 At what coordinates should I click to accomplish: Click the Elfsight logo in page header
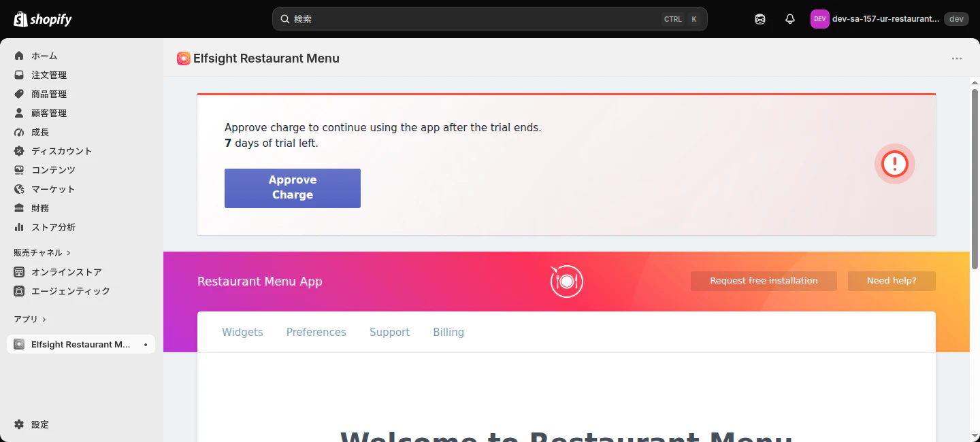coord(183,58)
